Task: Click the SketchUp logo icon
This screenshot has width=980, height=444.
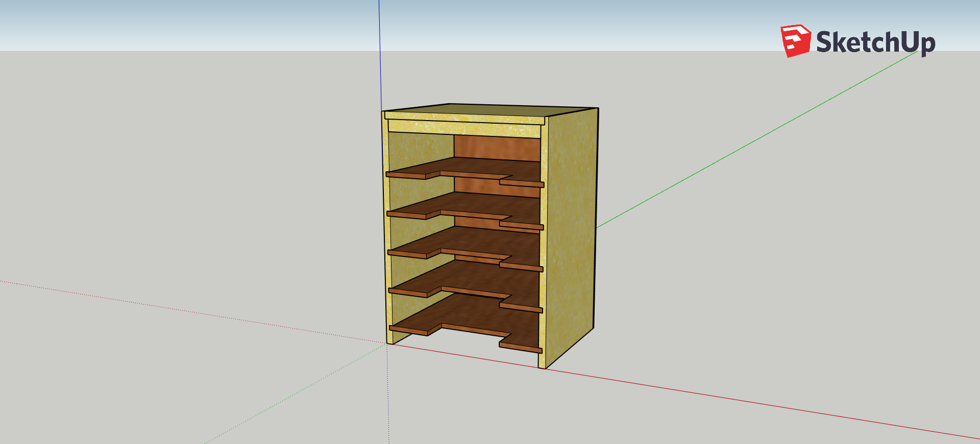Action: tap(795, 41)
